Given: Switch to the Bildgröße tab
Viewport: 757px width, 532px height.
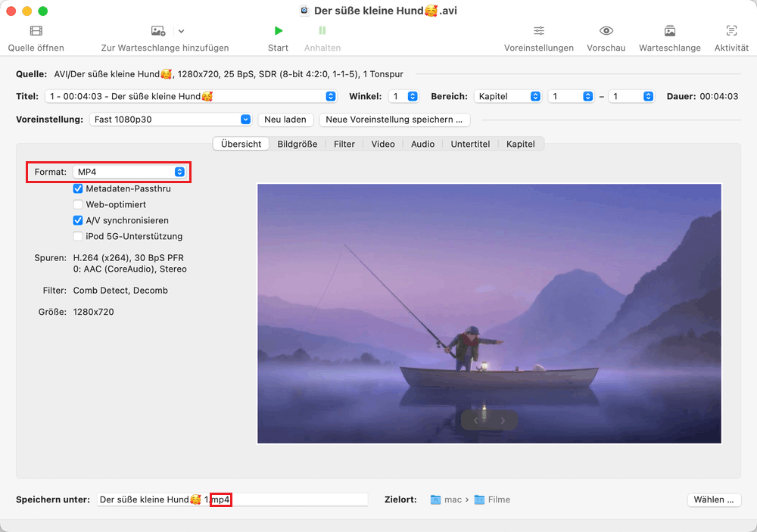Looking at the screenshot, I should tap(297, 144).
